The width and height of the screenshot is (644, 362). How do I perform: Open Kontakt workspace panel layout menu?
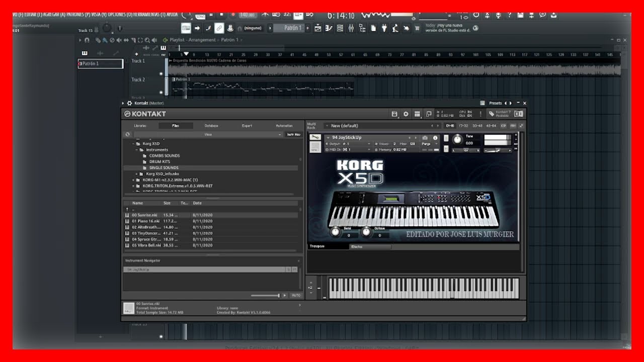click(x=417, y=114)
